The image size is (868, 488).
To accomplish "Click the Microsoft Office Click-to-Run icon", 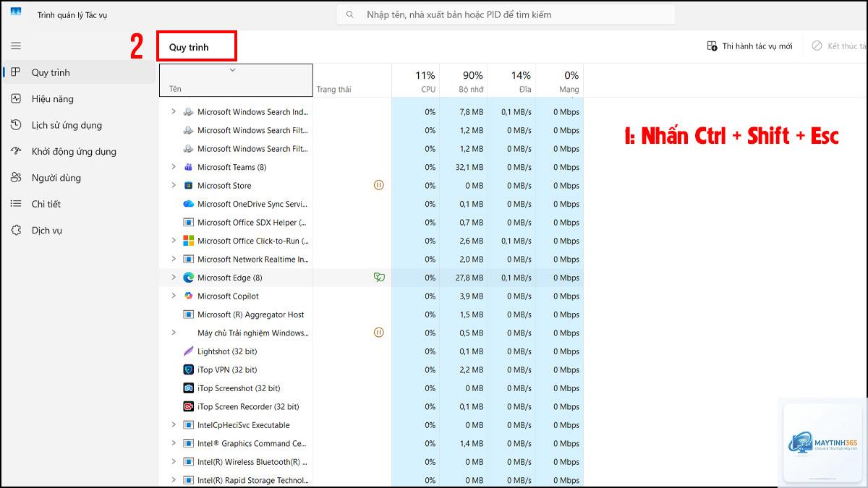I will [x=189, y=241].
